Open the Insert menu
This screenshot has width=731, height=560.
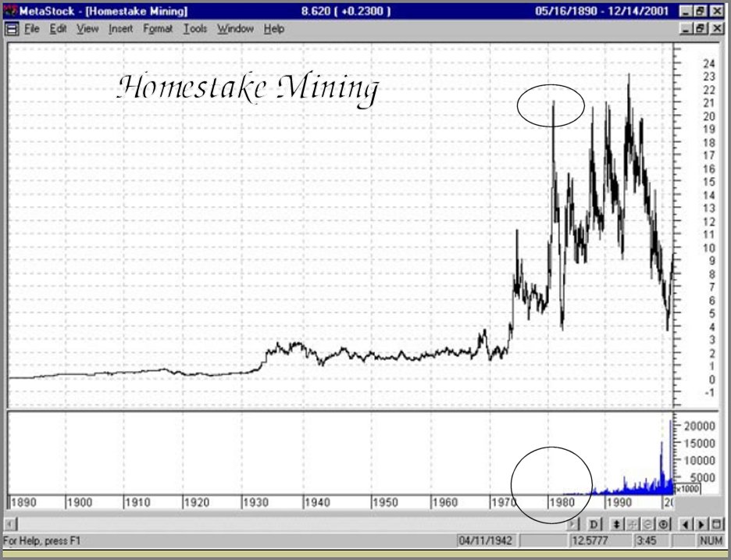[121, 29]
